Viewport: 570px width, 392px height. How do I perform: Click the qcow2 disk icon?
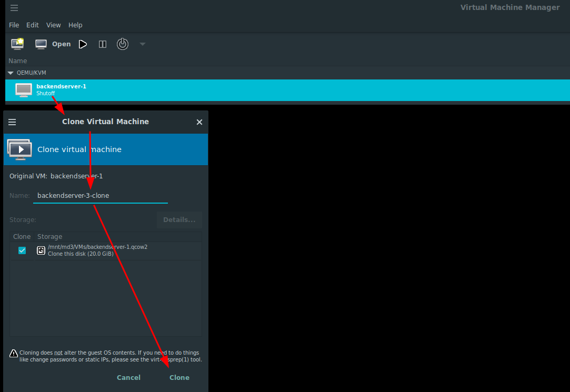41,250
